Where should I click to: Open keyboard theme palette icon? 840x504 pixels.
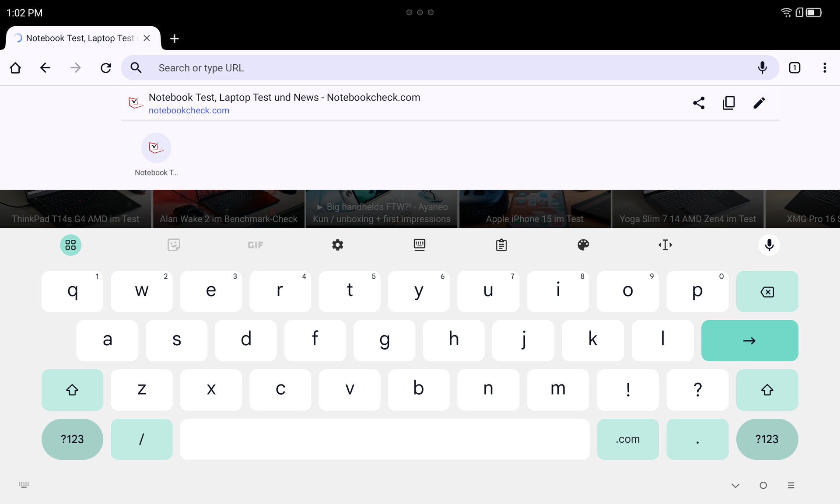(583, 245)
